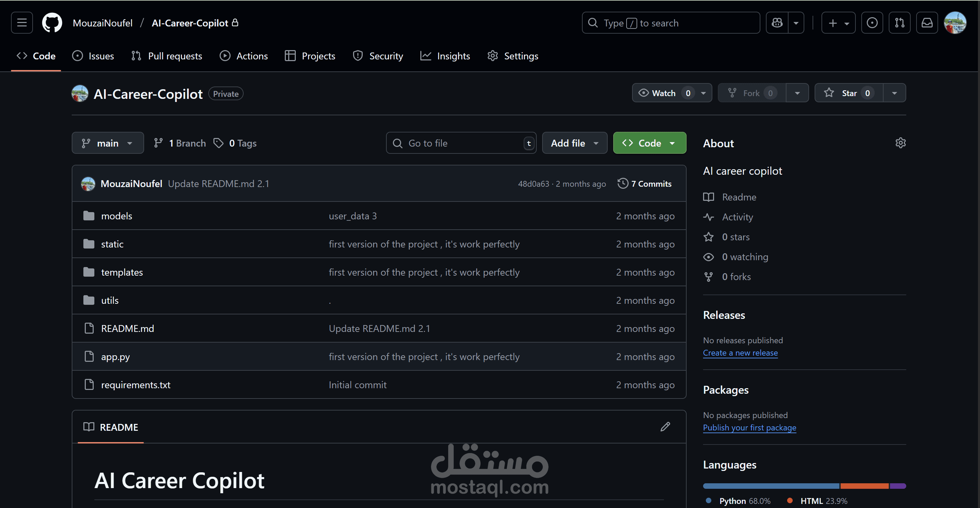
Task: Open the hamburger navigation menu
Action: pos(22,23)
